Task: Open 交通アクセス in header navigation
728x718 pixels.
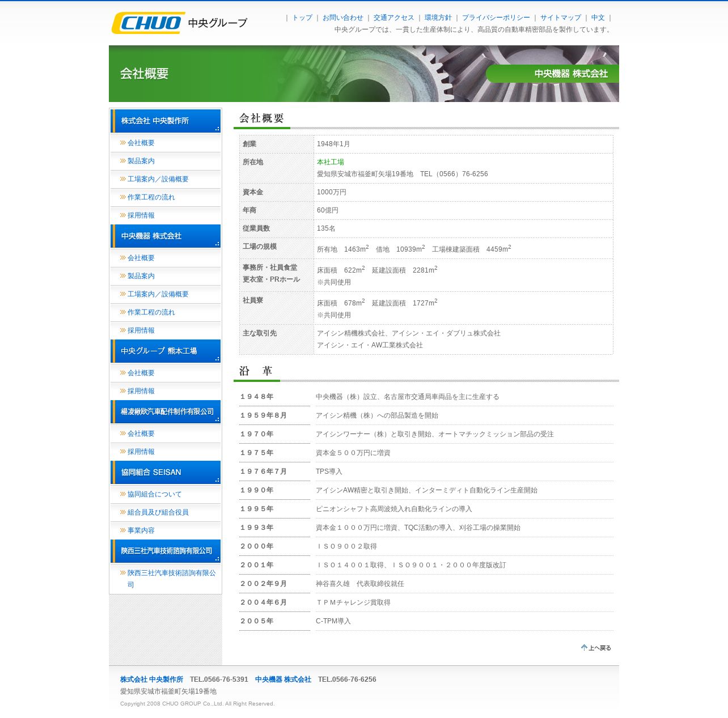Action: [x=393, y=18]
